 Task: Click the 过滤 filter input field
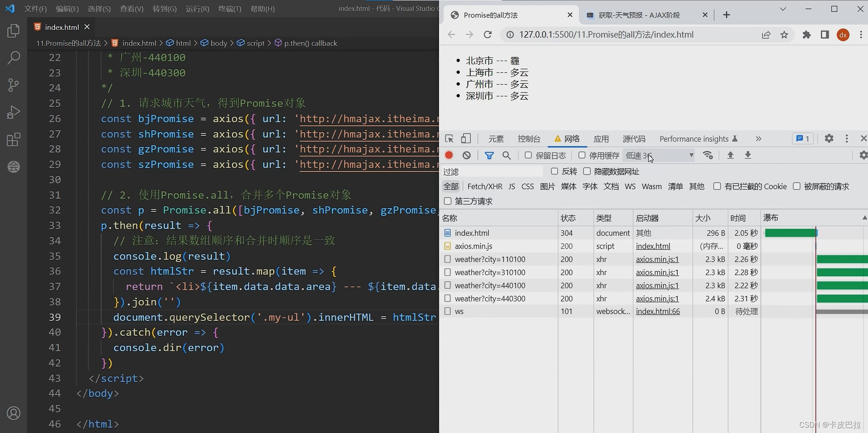point(492,171)
